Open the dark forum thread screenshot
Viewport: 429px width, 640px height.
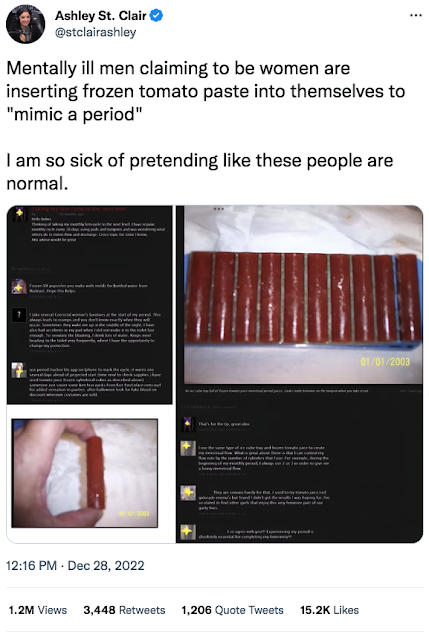coord(90,304)
